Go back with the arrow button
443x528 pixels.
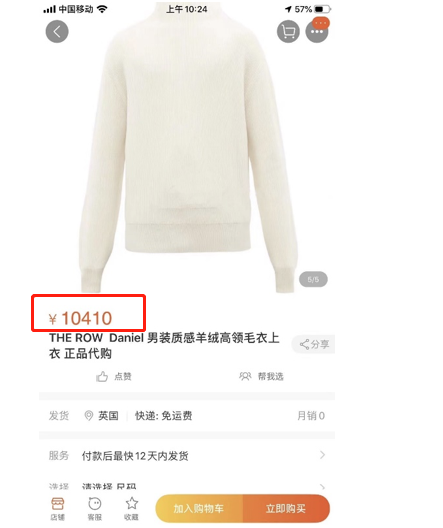click(57, 32)
